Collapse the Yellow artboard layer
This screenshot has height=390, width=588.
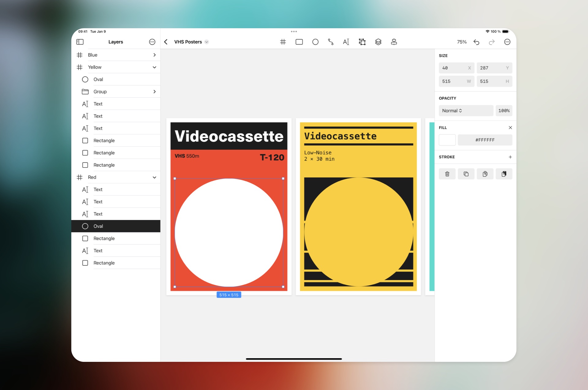tap(154, 67)
